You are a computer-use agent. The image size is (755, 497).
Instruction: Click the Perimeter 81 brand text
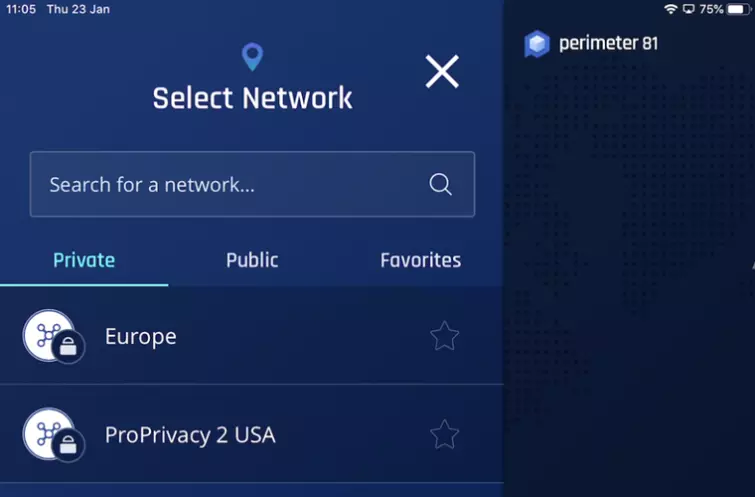tap(608, 44)
